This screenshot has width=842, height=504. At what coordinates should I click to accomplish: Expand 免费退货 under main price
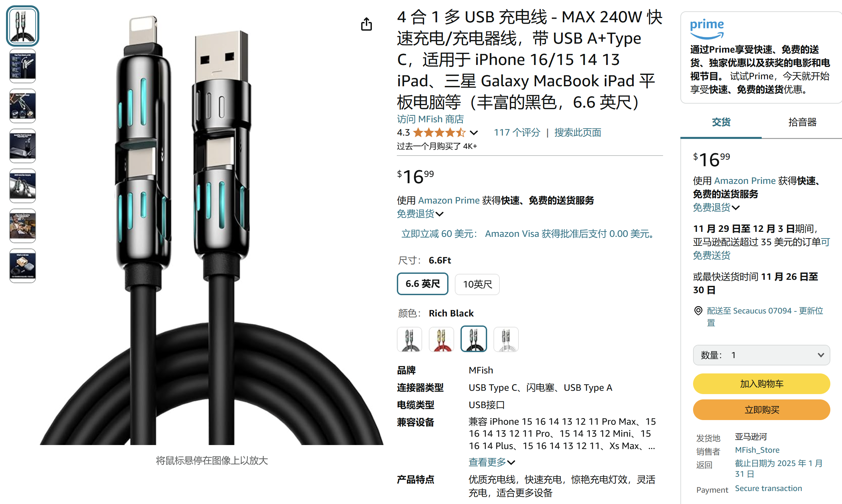pos(420,214)
